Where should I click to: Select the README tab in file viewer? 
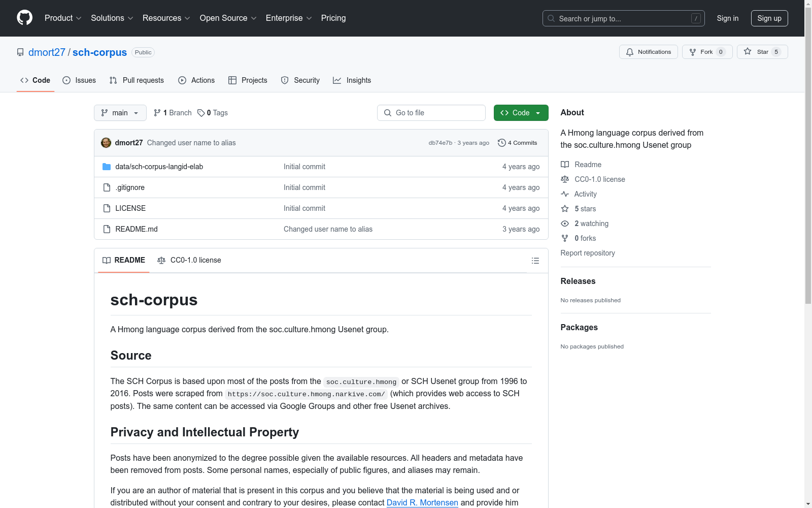point(124,260)
